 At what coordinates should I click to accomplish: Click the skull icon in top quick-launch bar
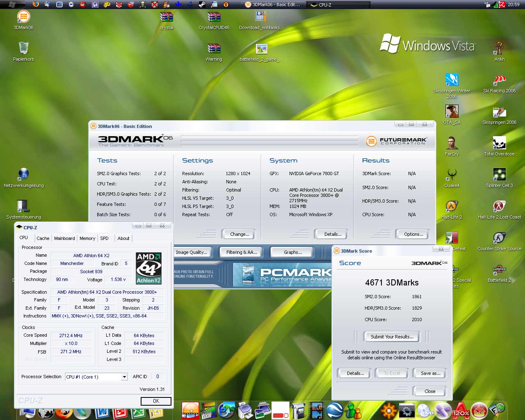coord(143,5)
